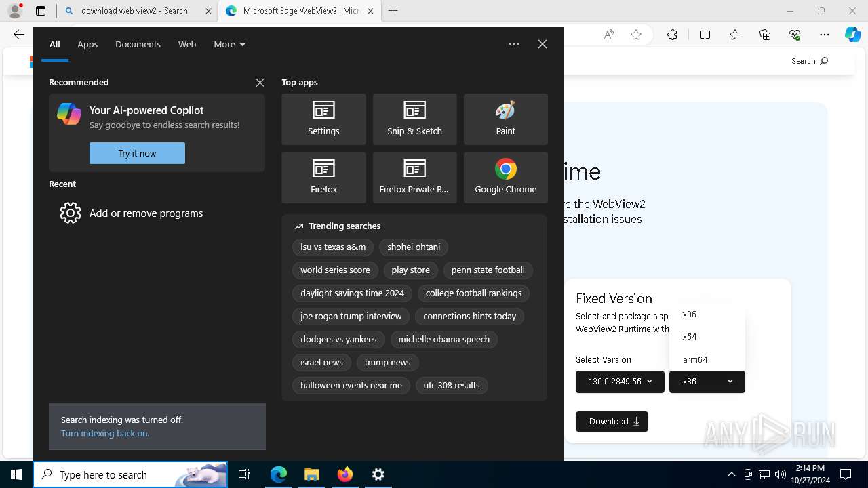Dismiss the Recommended section
The image size is (868, 488).
coord(260,82)
